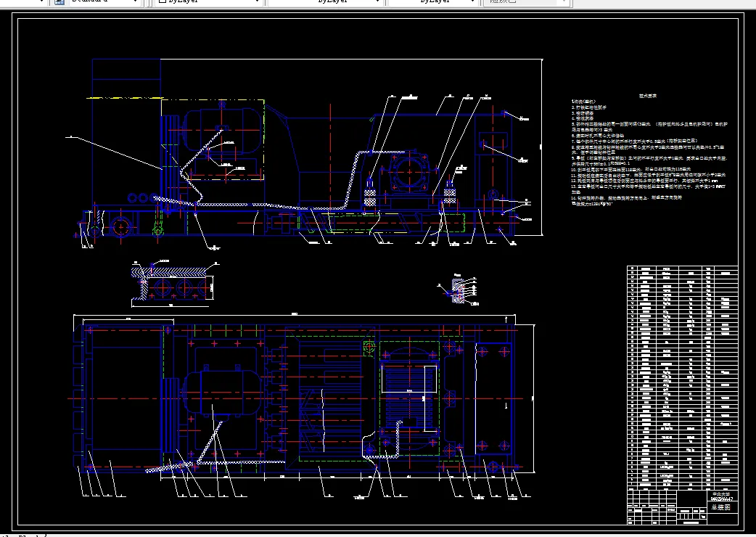
Task: Open the Standard text style dropdown
Action: [104, 2]
